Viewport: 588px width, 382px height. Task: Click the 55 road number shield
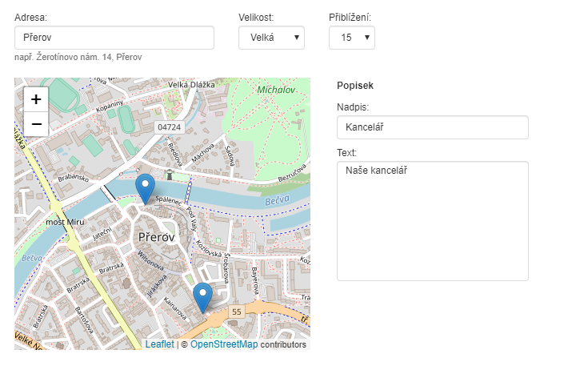tap(236, 311)
